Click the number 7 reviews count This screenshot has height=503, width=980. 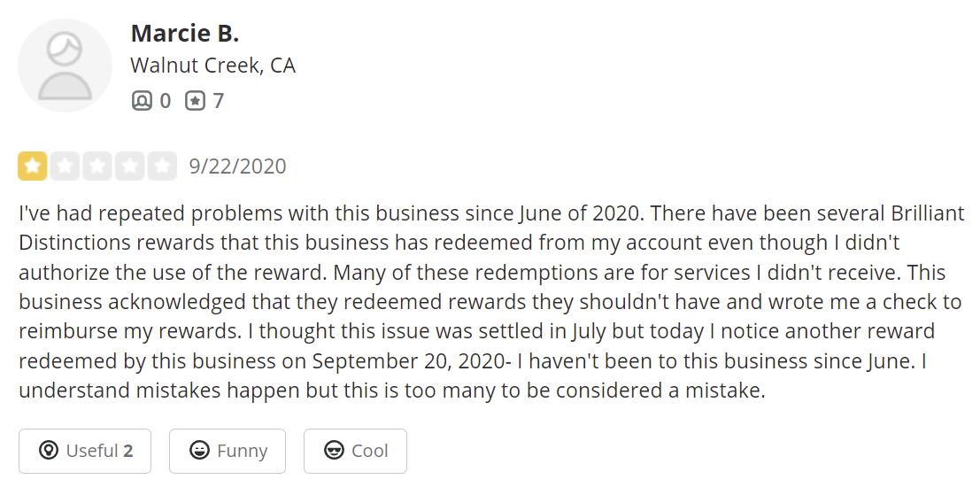[x=218, y=101]
